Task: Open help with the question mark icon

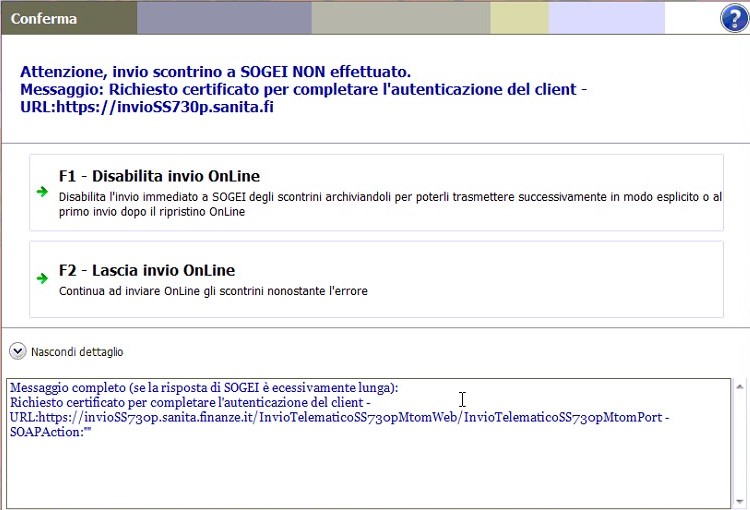Action: point(734,19)
